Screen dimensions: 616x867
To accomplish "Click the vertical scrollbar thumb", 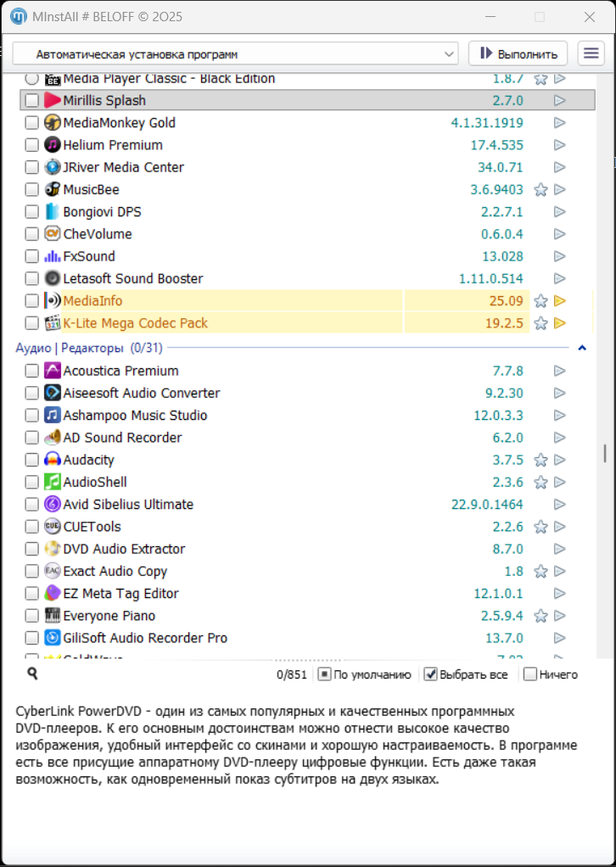I will point(605,453).
